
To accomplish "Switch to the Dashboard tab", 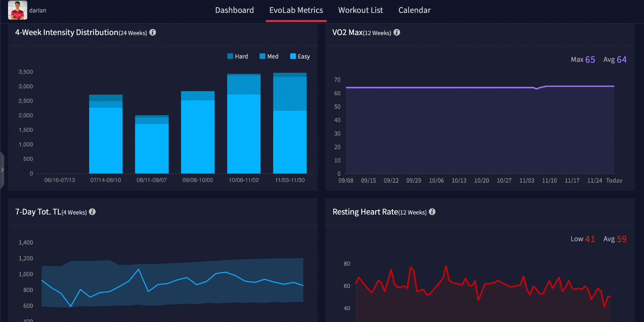I will [x=234, y=10].
